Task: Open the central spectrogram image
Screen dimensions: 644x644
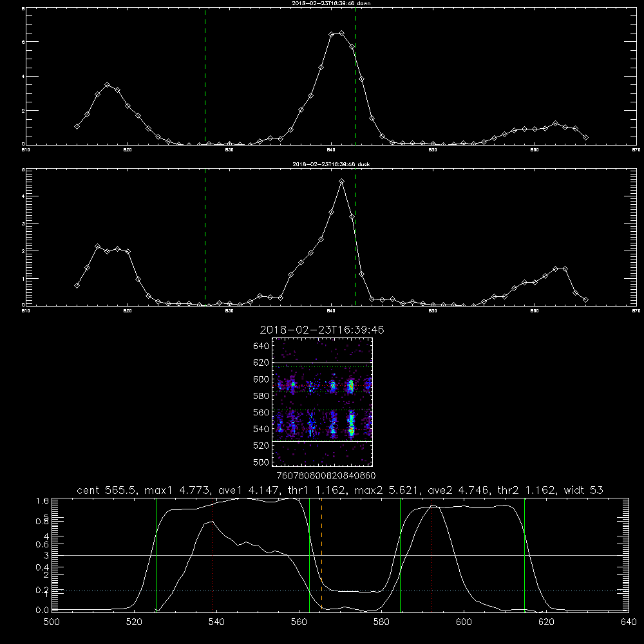Action: click(323, 402)
